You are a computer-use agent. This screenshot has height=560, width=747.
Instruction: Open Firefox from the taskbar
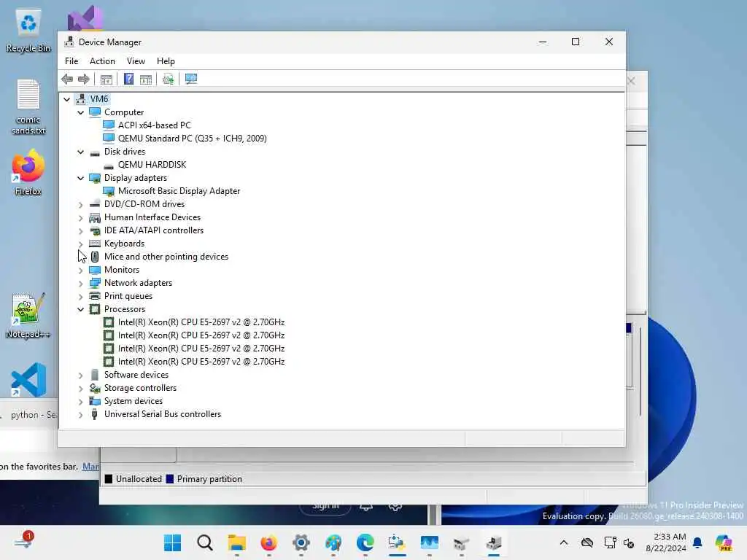click(x=268, y=542)
